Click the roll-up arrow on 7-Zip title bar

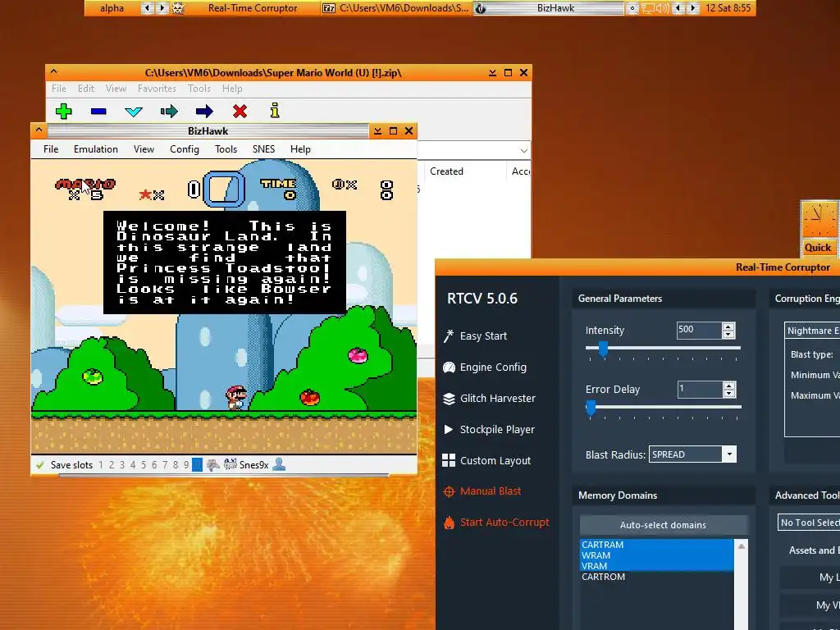(x=53, y=72)
